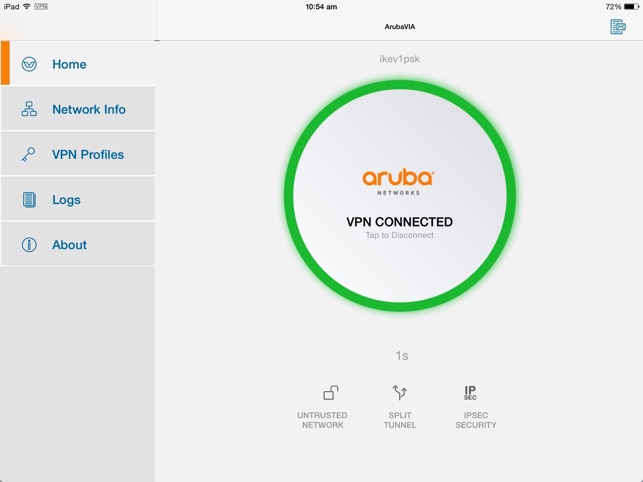643x482 pixels.
Task: Tap the 'Tap to Disconnect' text
Action: 400,236
